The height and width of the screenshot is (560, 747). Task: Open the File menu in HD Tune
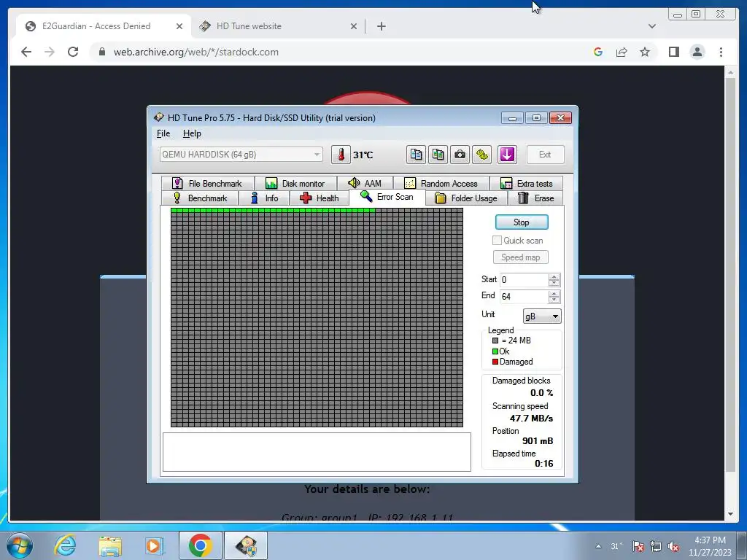(163, 134)
